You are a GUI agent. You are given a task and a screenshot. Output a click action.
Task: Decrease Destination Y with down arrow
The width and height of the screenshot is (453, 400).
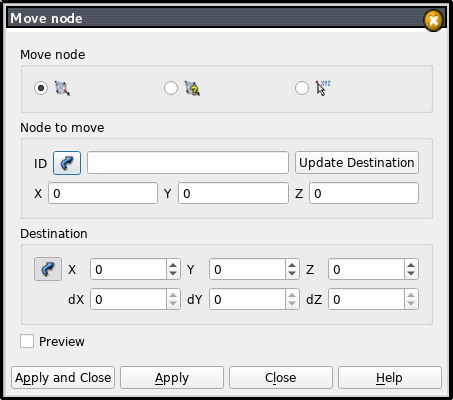292,273
